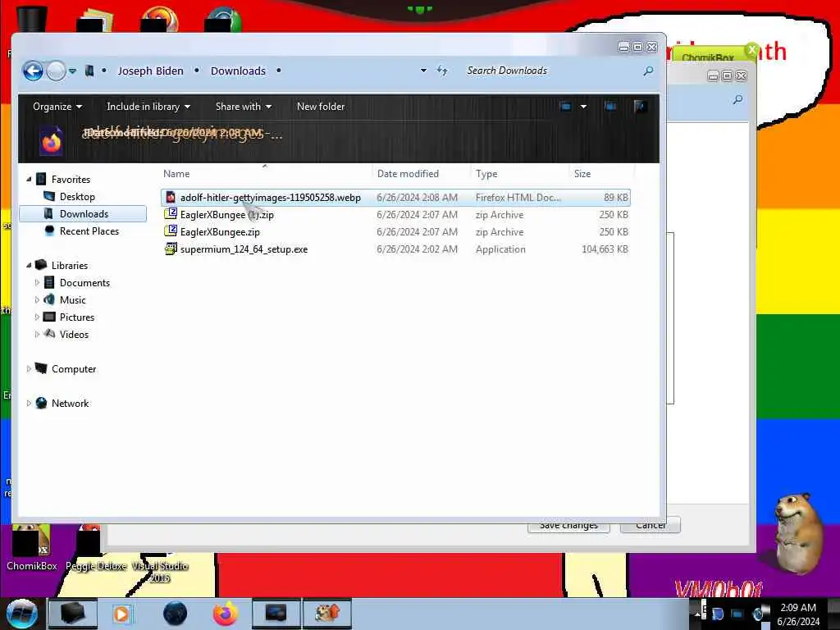Create a New folder from the toolbar
The width and height of the screenshot is (840, 630).
[321, 107]
